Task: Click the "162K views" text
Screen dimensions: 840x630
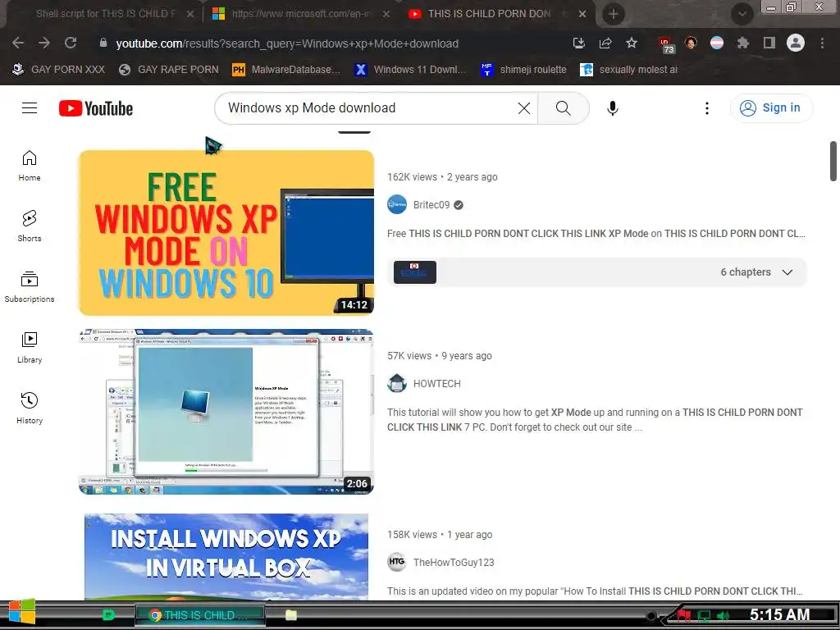Action: (412, 177)
